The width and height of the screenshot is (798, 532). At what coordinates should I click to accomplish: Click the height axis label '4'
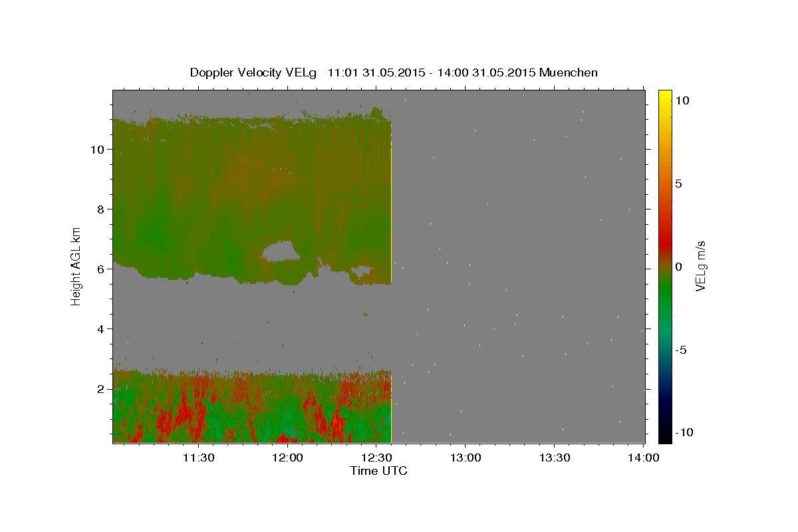tap(100, 329)
